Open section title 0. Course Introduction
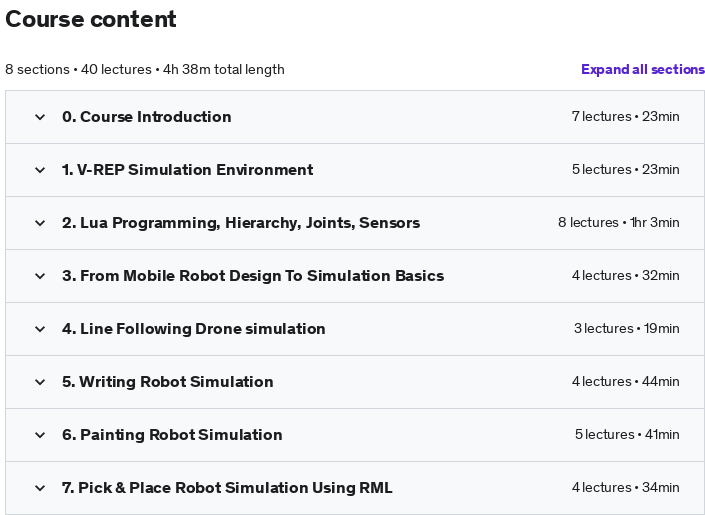The width and height of the screenshot is (705, 515). tap(147, 117)
